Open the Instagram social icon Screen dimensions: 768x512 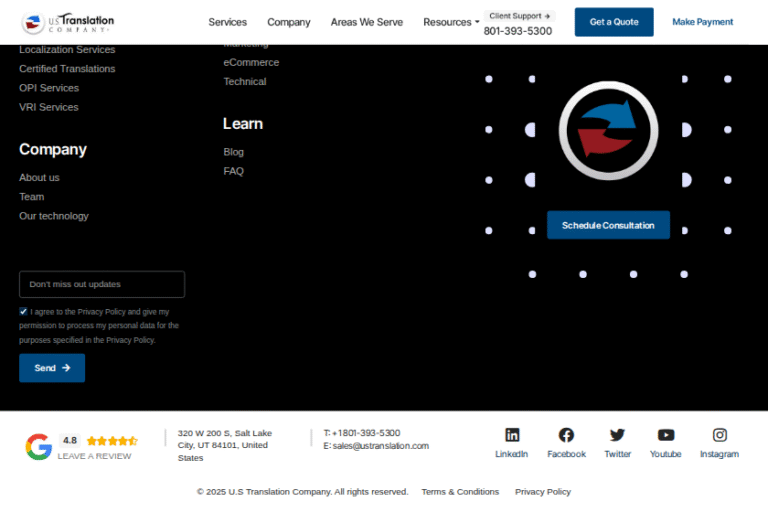[719, 435]
